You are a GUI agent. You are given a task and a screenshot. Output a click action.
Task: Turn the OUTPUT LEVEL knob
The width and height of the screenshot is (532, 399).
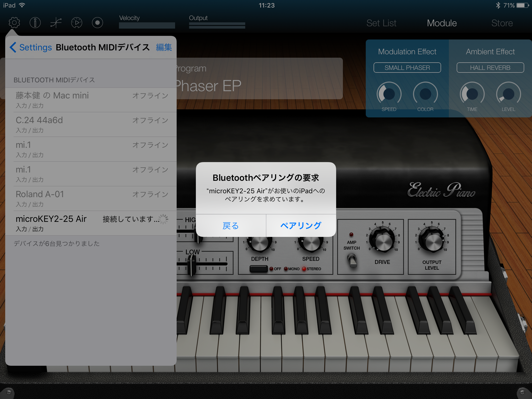coord(432,240)
